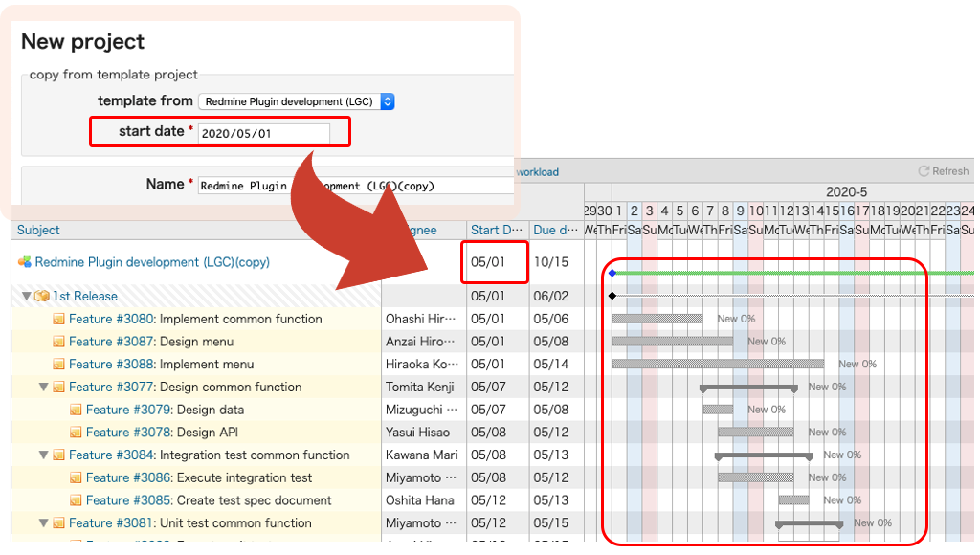Select the green project bar in Gantt chart

(793, 273)
